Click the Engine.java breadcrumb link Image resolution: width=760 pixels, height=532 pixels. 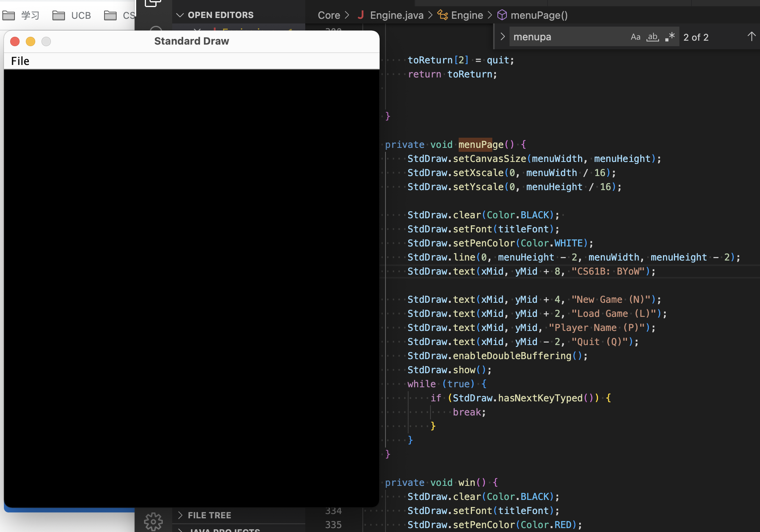coord(396,15)
